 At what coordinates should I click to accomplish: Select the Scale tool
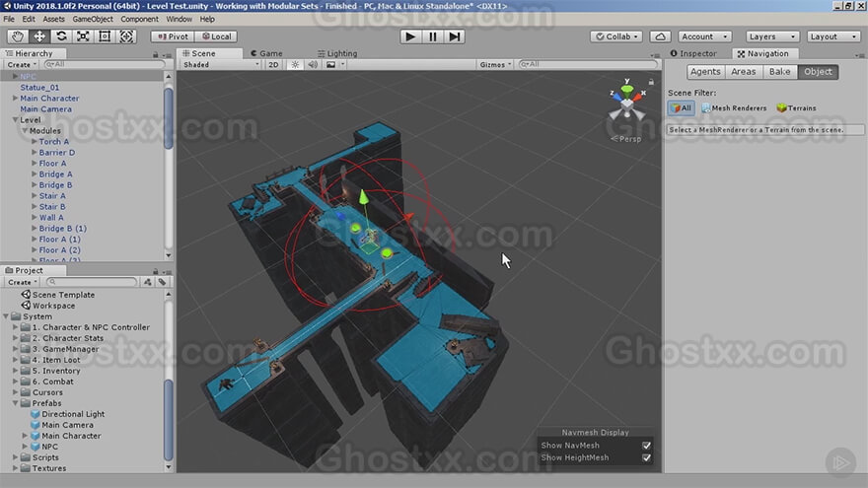[83, 36]
